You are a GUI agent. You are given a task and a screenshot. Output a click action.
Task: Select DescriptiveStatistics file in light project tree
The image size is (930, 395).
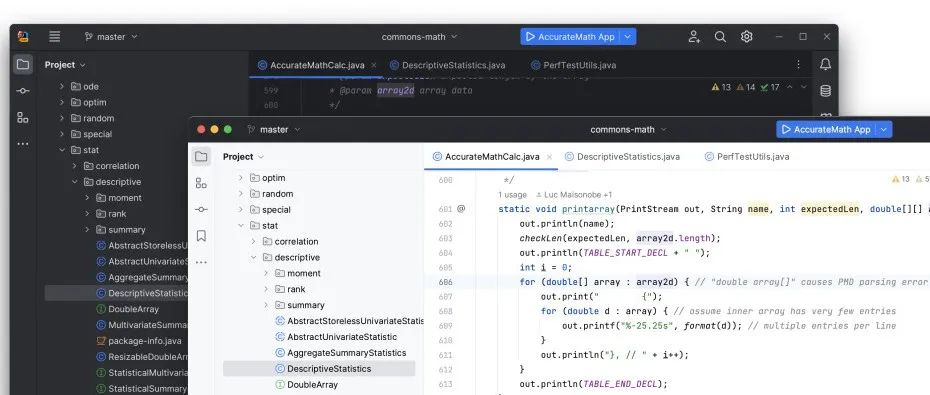tap(319, 369)
